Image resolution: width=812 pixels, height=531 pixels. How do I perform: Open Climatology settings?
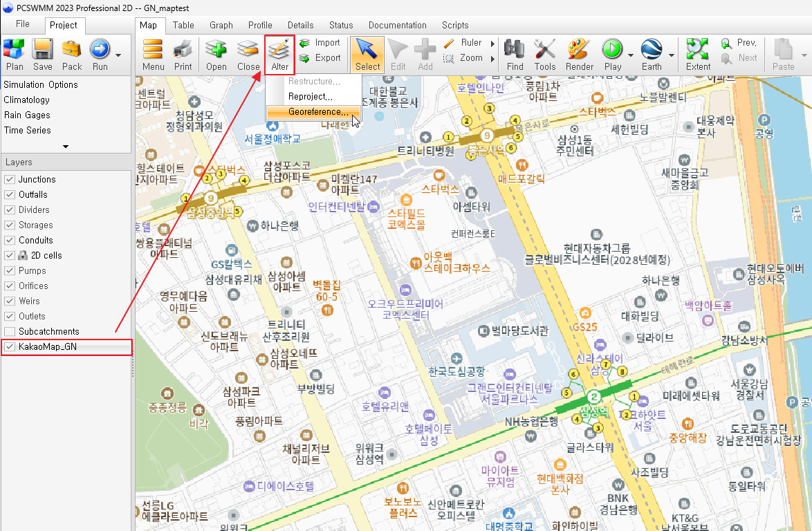26,100
